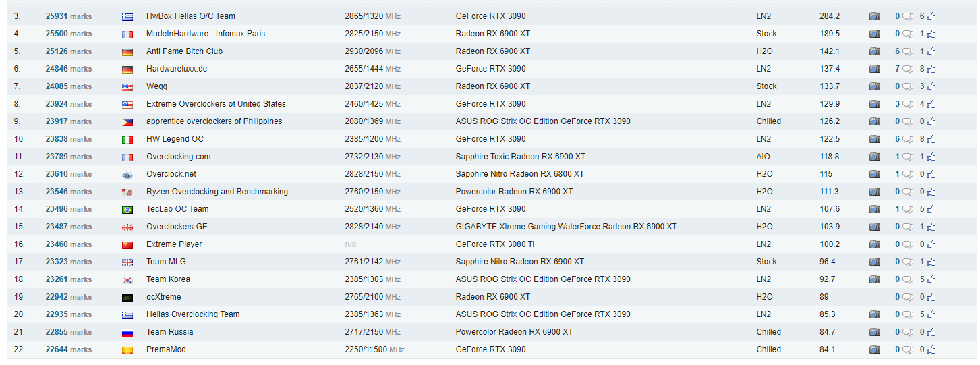Click Team MLG name
980x365 pixels.
pyautogui.click(x=166, y=262)
